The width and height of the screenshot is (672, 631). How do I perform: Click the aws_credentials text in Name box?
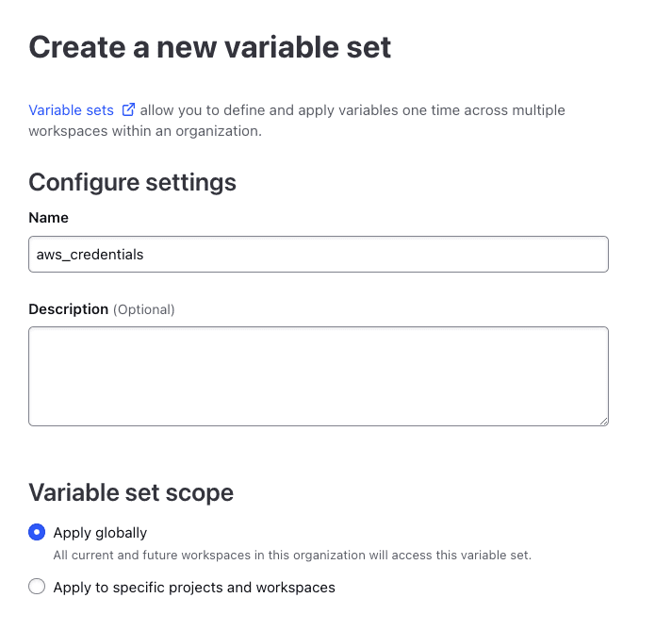(x=90, y=255)
